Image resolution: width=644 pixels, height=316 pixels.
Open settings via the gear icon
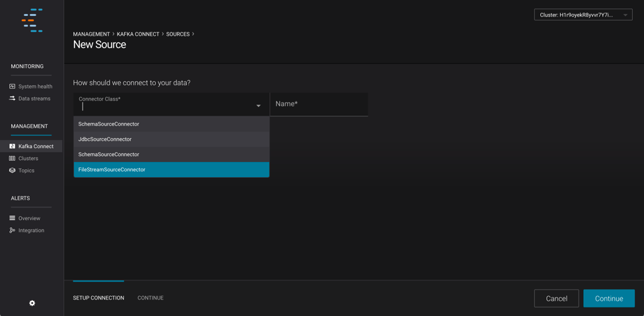point(32,303)
